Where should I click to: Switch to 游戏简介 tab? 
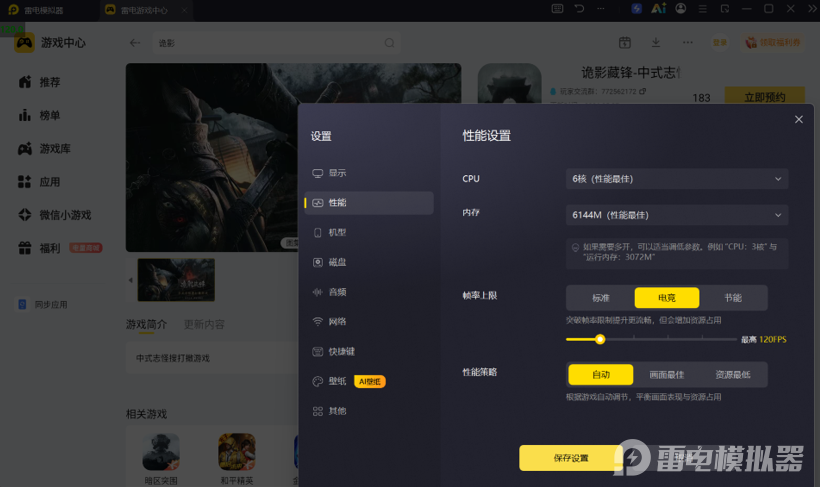click(x=146, y=325)
